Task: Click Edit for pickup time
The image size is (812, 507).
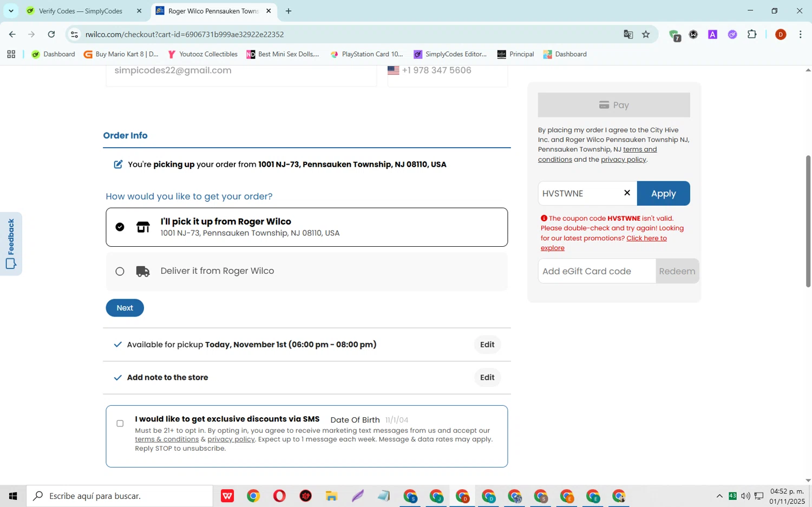Action: (x=487, y=345)
